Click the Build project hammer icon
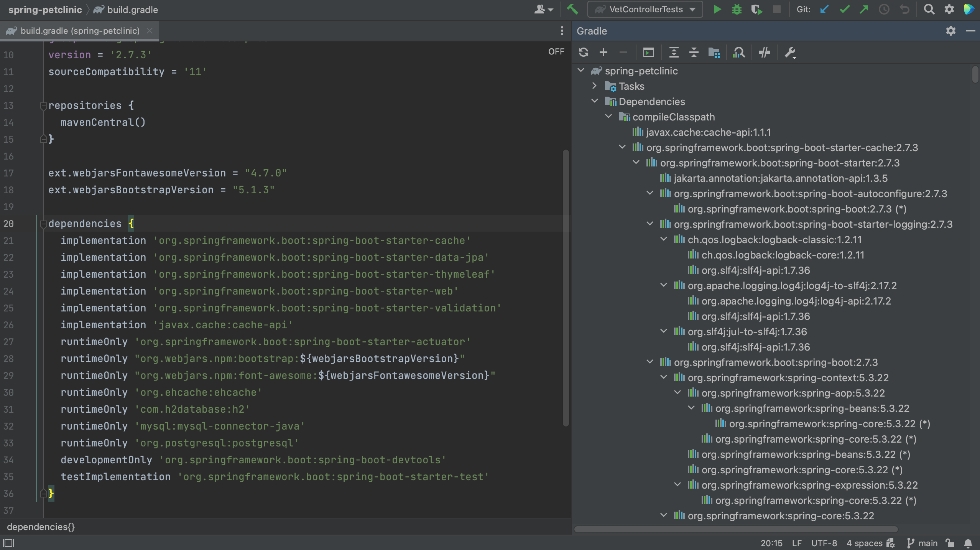 pos(572,9)
